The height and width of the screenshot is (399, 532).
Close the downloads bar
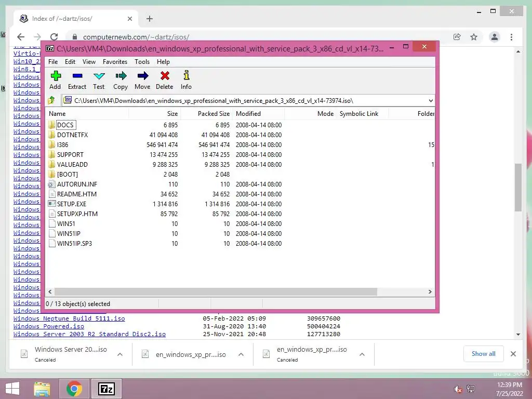[513, 354]
